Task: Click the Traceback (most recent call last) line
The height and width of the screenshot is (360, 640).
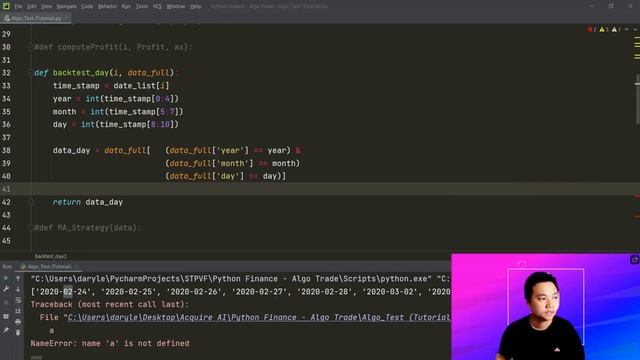Action: tap(110, 304)
